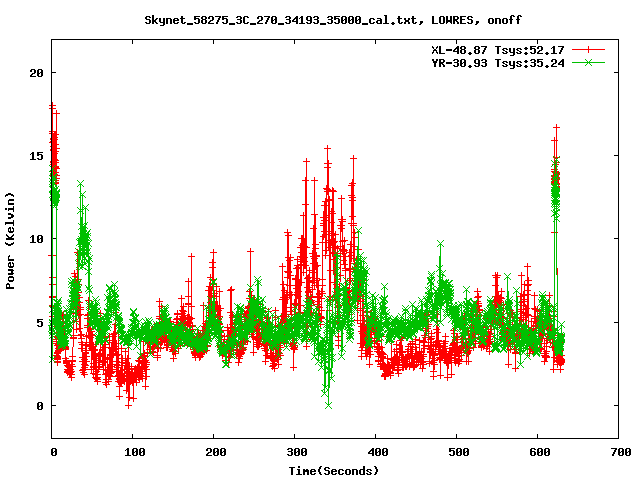Click the plot title Skynet_58275_3C_270 text

[x=333, y=20]
